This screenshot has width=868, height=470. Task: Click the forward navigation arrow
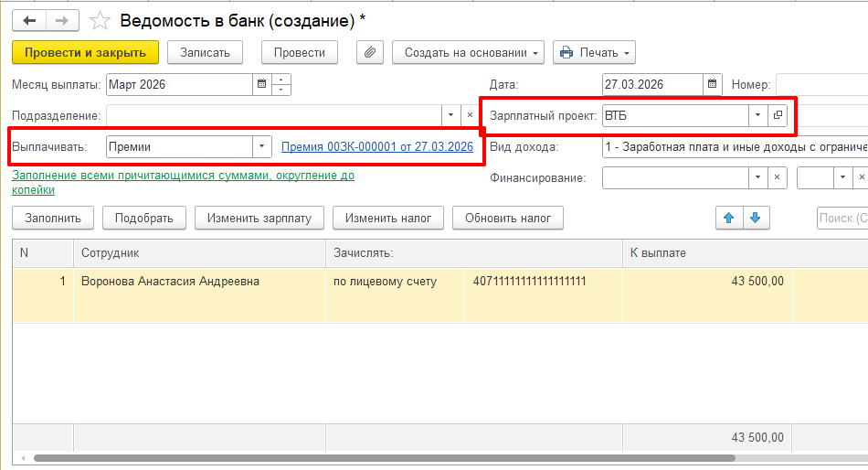[x=61, y=19]
